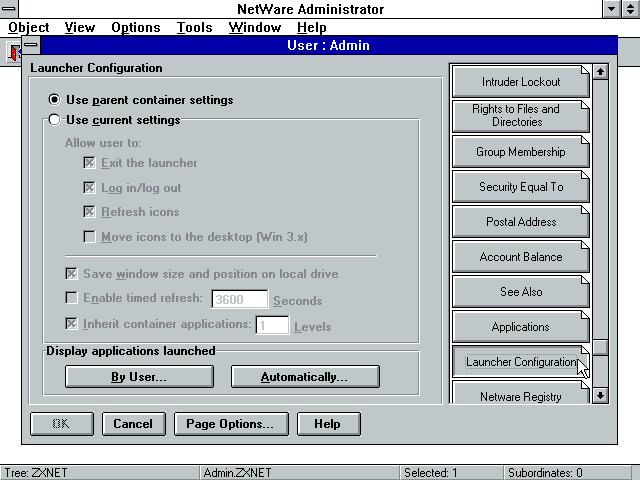Open the View menu
Image resolution: width=640 pixels, height=480 pixels.
click(80, 27)
